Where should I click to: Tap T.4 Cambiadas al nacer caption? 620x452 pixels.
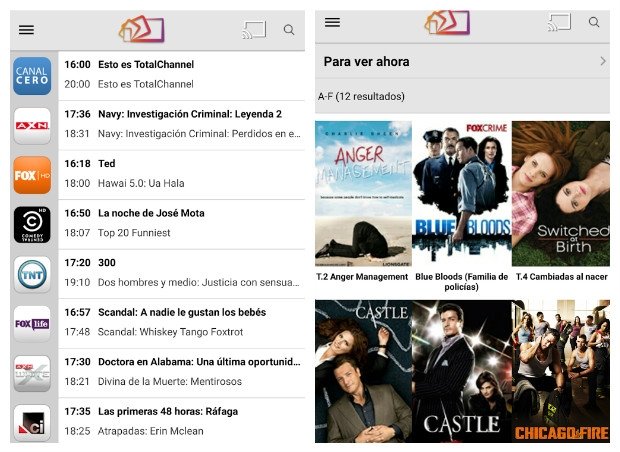[561, 277]
